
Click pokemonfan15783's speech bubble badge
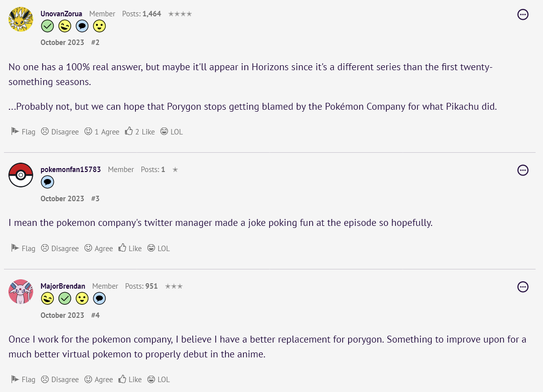[47, 182]
